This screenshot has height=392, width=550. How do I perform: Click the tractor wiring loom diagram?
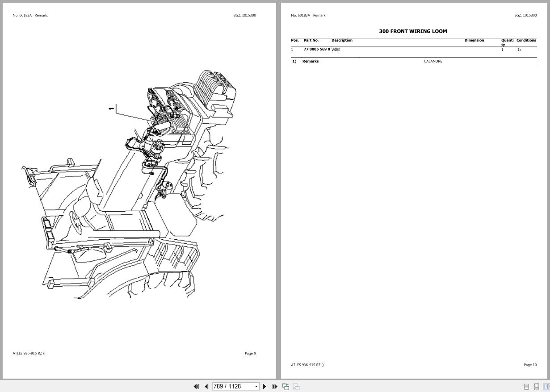tap(130, 184)
